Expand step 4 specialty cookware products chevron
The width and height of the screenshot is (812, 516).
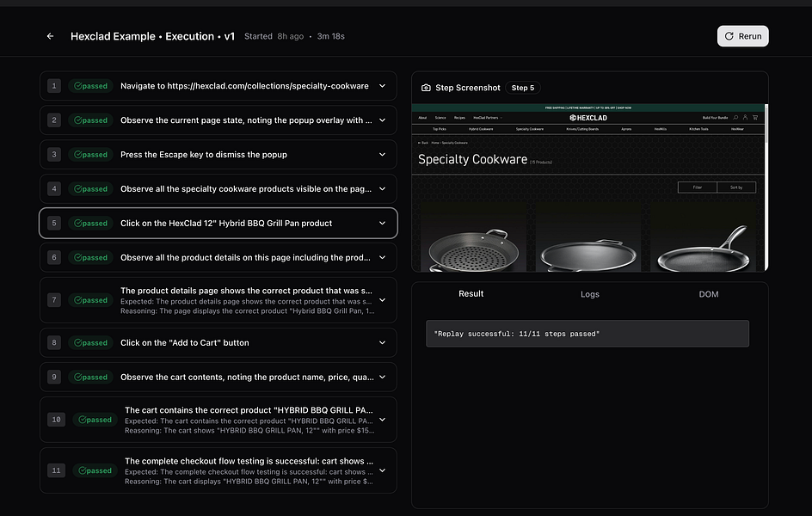pos(382,189)
